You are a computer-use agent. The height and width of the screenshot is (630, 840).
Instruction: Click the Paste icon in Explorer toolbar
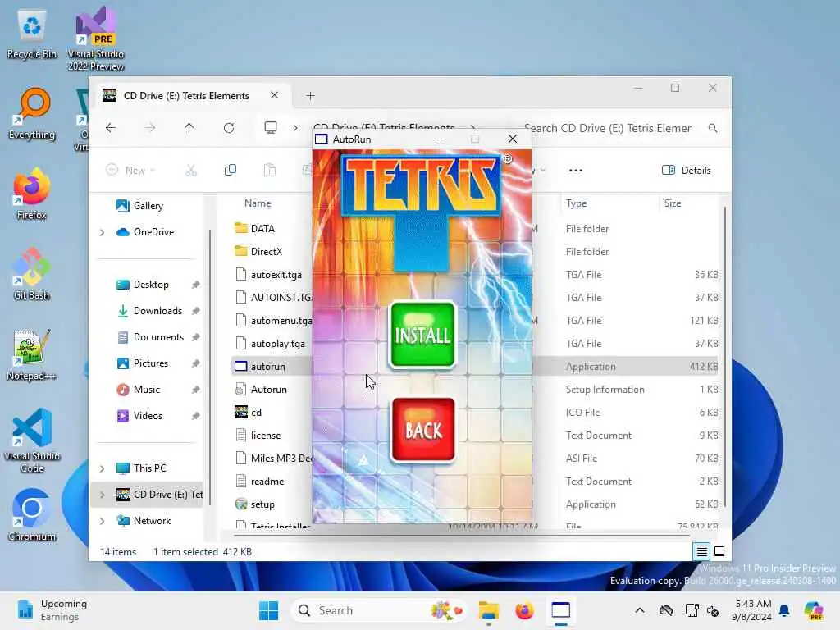[270, 171]
